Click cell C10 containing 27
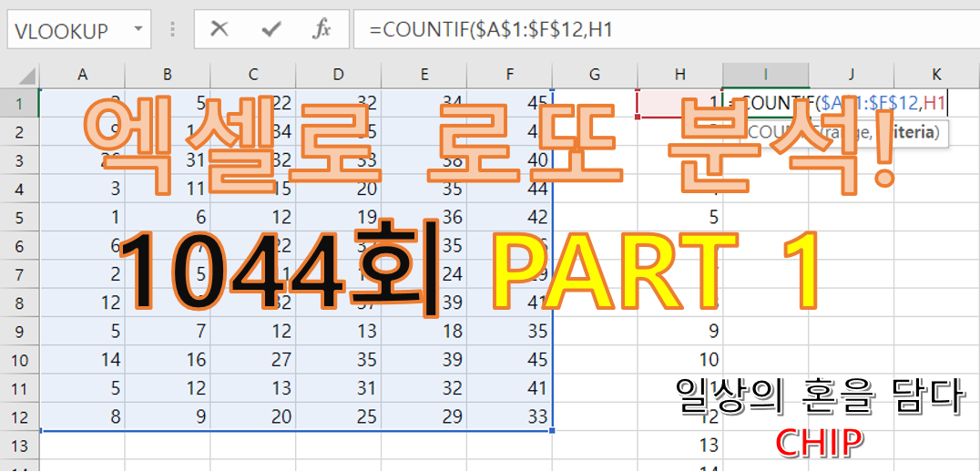This screenshot has width=980, height=472. coord(253,360)
